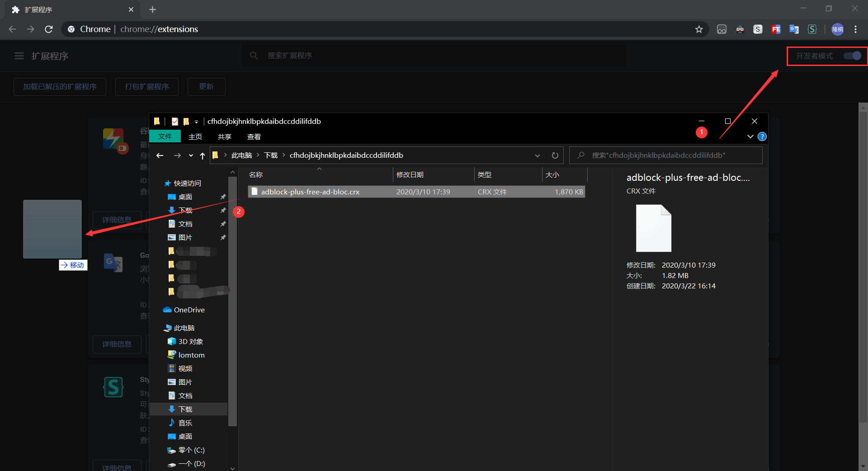
Task: Sort files by Size column
Action: click(564, 174)
